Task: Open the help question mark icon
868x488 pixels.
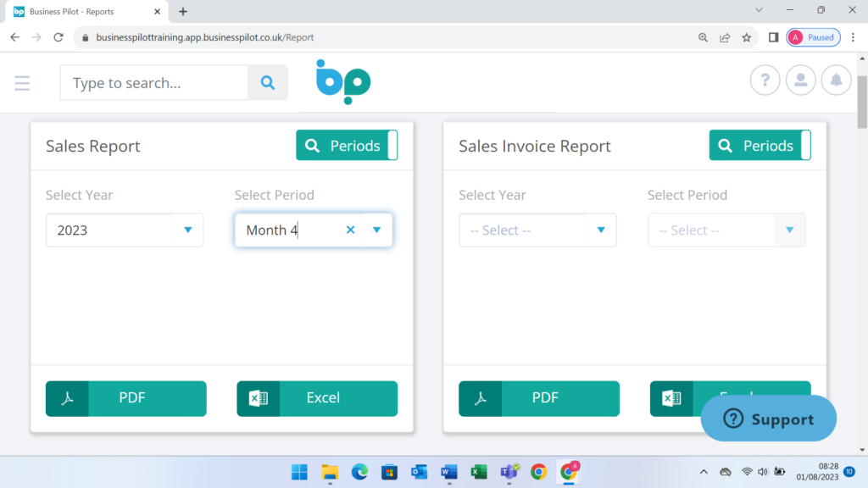Action: (x=765, y=80)
